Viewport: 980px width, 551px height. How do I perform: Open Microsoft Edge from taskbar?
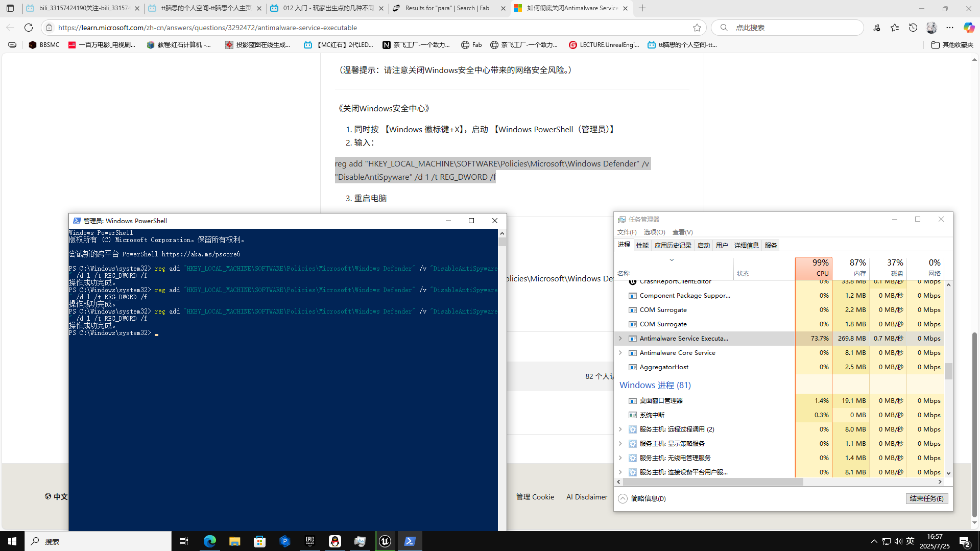[x=209, y=541]
